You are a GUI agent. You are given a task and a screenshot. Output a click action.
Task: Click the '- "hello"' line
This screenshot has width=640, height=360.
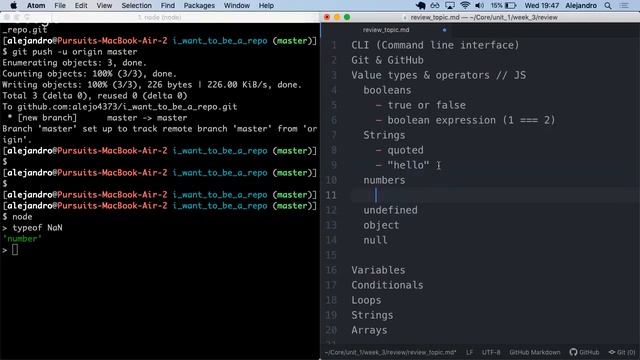tap(402, 165)
